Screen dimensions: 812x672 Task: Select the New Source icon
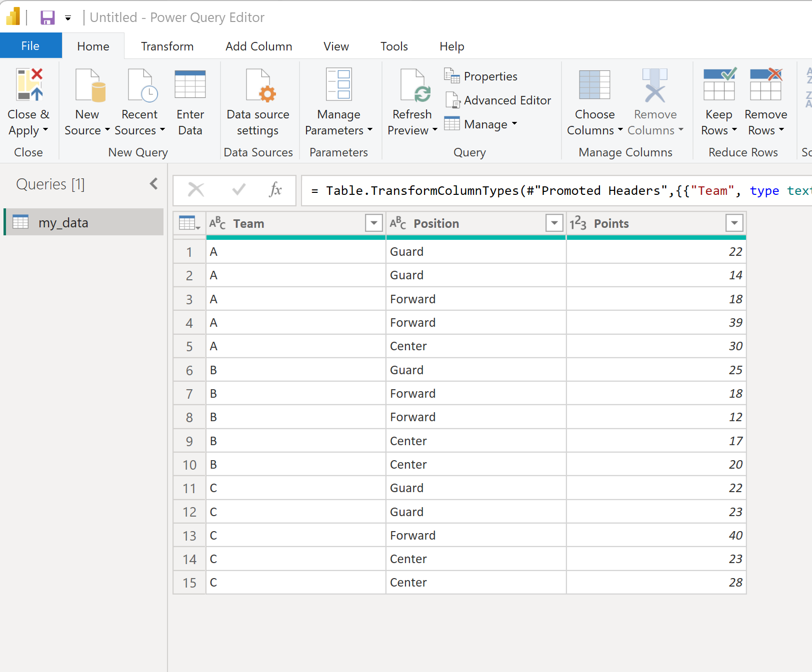tap(88, 90)
